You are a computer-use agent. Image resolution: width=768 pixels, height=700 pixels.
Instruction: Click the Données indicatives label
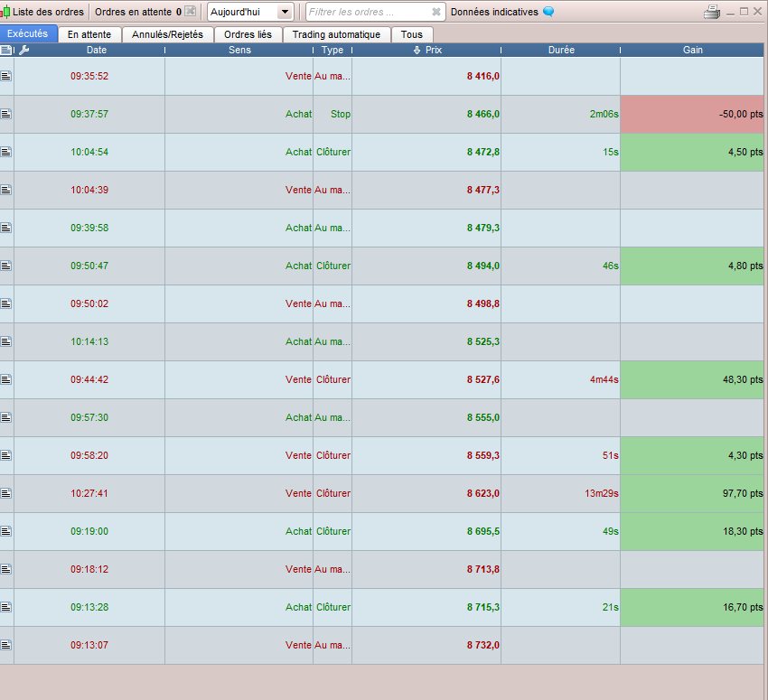tap(494, 12)
